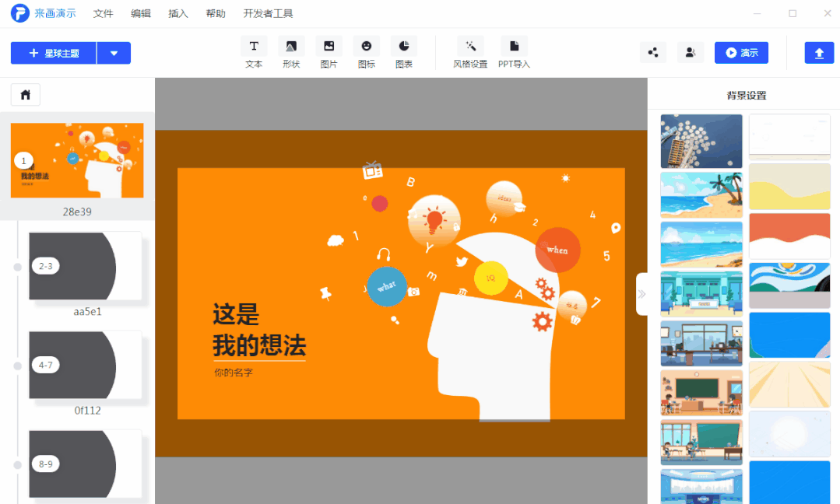Click the 星球主题 add button

[x=54, y=53]
